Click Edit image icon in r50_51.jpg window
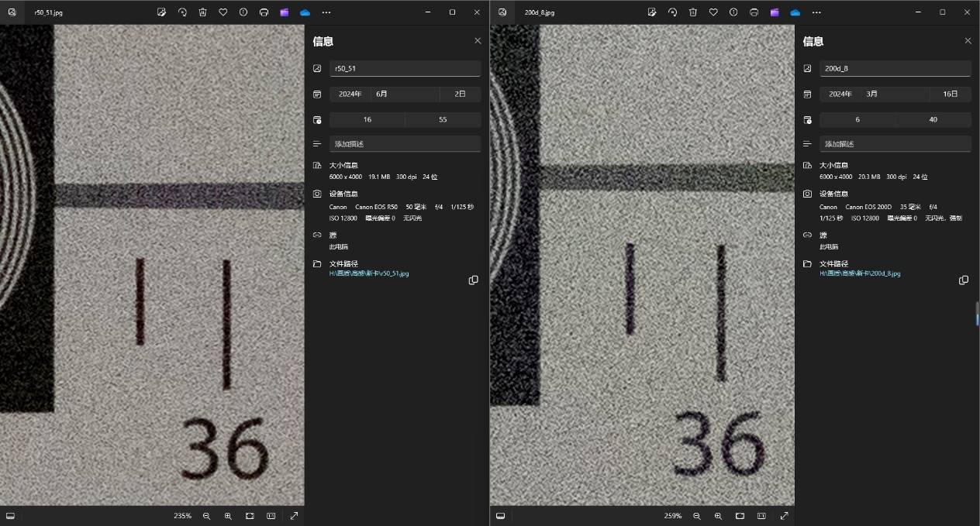 pos(161,12)
